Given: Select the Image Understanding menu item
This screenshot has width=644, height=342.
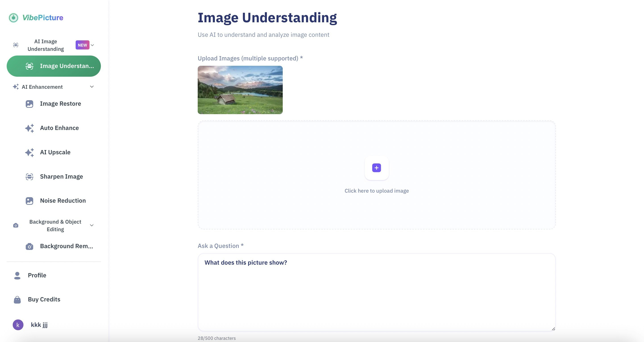Looking at the screenshot, I should click(54, 66).
